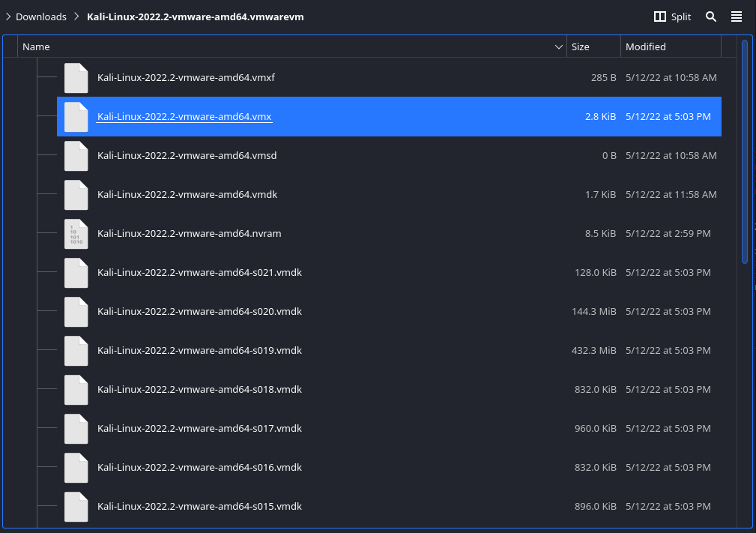Click the Downloads breadcrumb

pyautogui.click(x=40, y=16)
